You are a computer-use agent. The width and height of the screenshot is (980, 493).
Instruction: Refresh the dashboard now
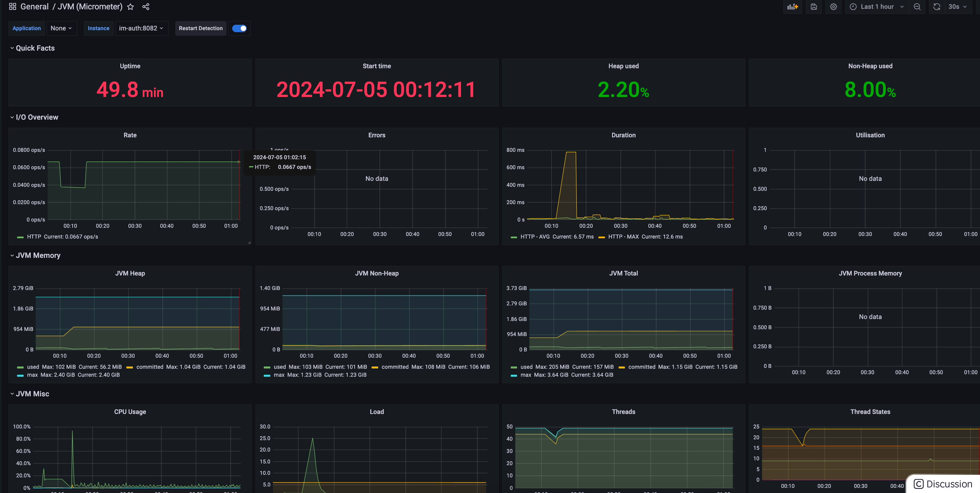(x=937, y=7)
